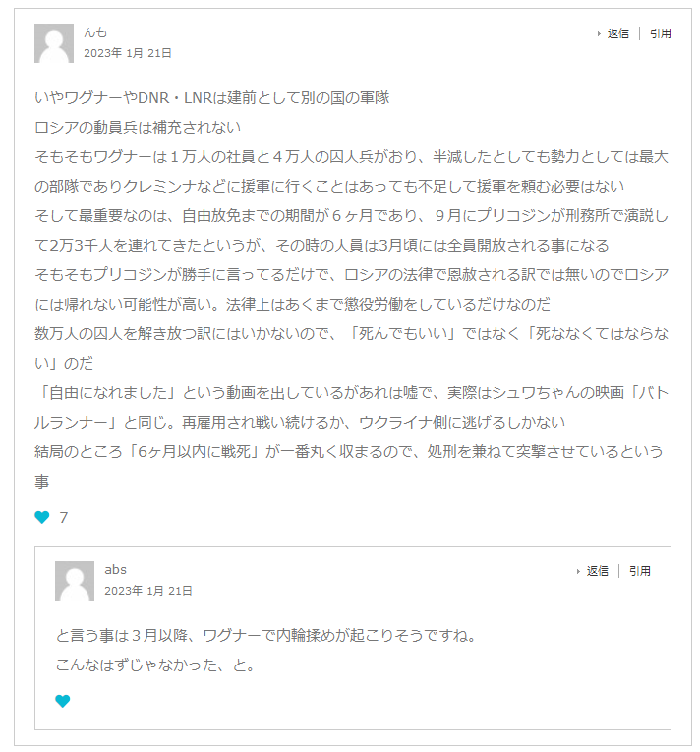Screen dimensions: 700x752
Task: Reply to んも's comment via 返信
Action: (x=617, y=33)
